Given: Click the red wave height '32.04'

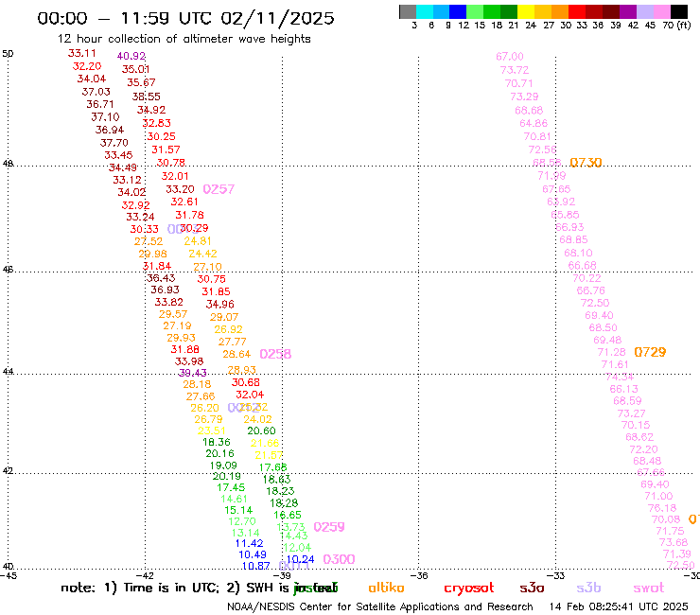Looking at the screenshot, I should 250,395.
